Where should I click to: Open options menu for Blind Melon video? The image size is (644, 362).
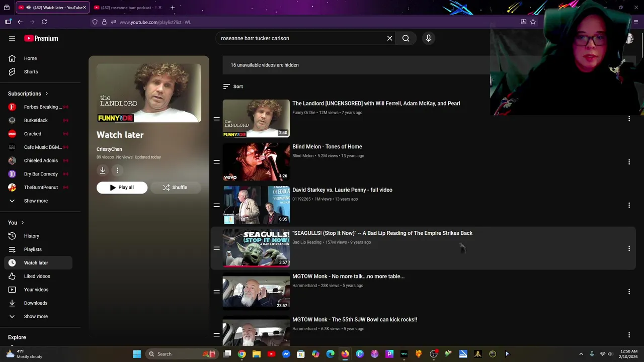(x=629, y=162)
